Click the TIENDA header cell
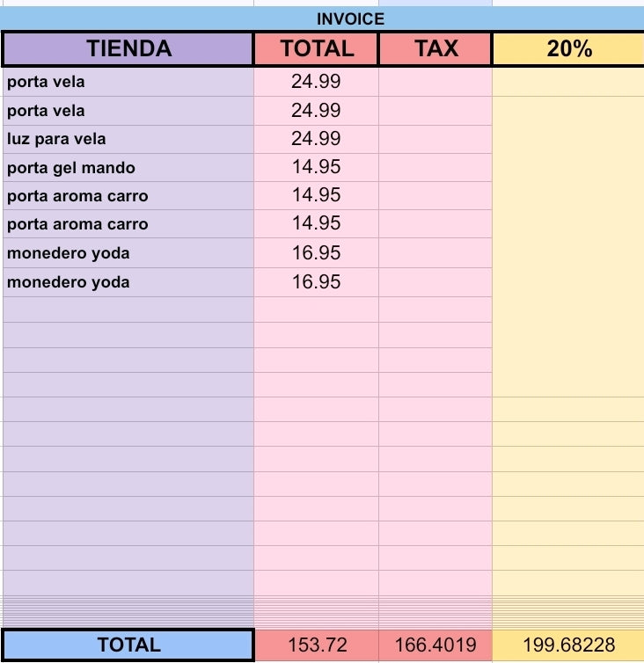This screenshot has width=644, height=663. 128,48
